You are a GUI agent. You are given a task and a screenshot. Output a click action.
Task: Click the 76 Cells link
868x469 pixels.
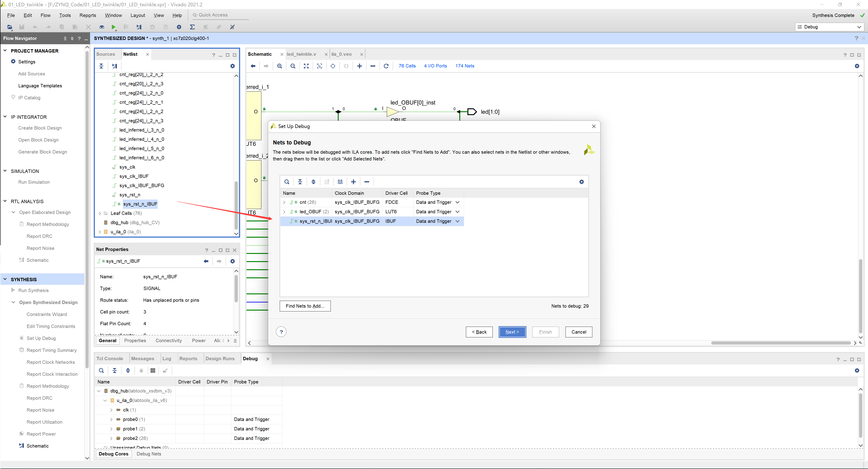[x=407, y=66]
